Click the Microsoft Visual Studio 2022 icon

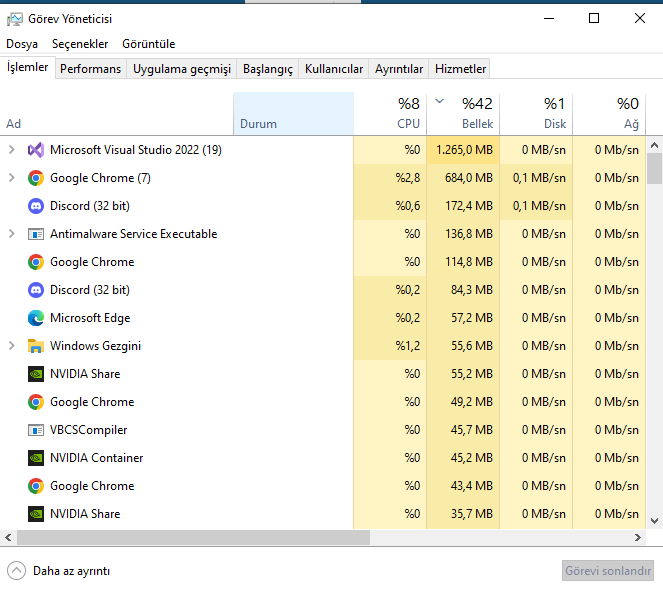[36, 150]
